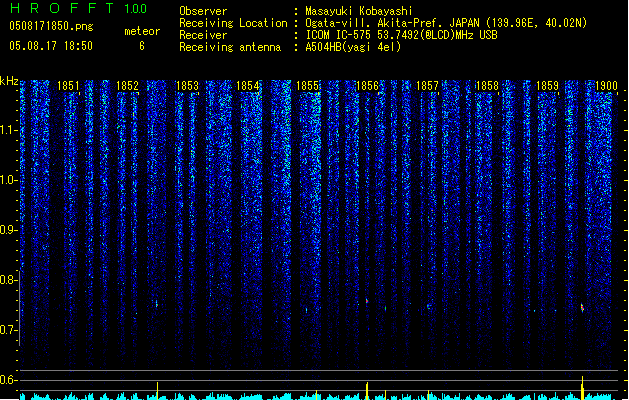Click the meteor label
This screenshot has width=629, height=400.
pyautogui.click(x=142, y=31)
